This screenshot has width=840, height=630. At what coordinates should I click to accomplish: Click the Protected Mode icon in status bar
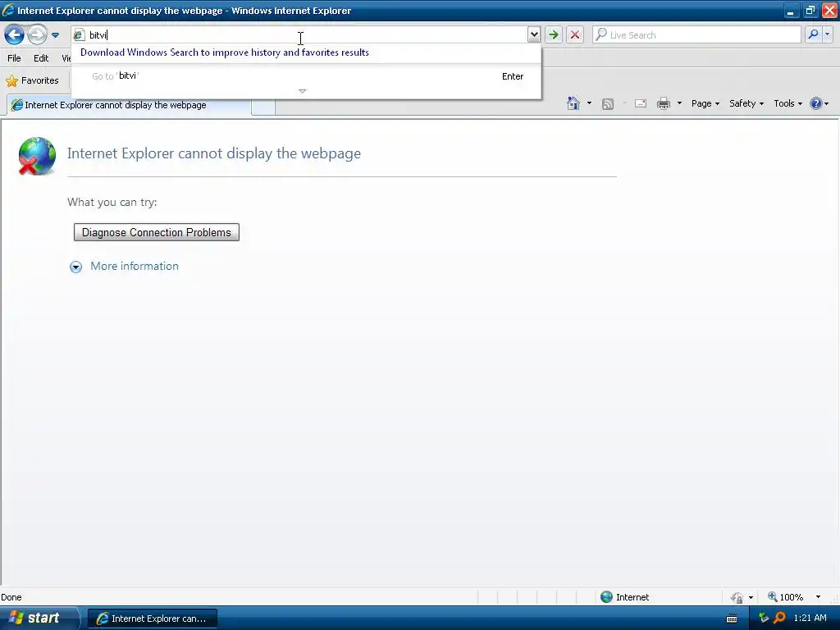coord(737,597)
